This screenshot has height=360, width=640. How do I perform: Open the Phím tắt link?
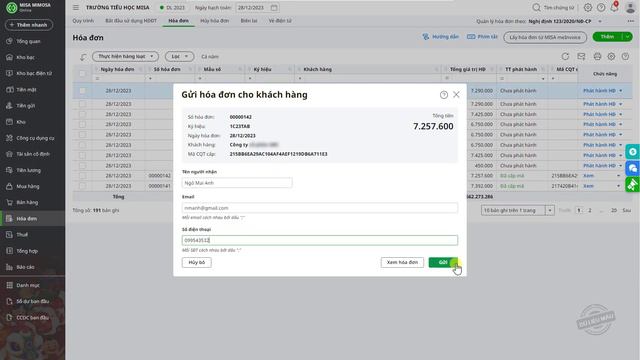[482, 37]
